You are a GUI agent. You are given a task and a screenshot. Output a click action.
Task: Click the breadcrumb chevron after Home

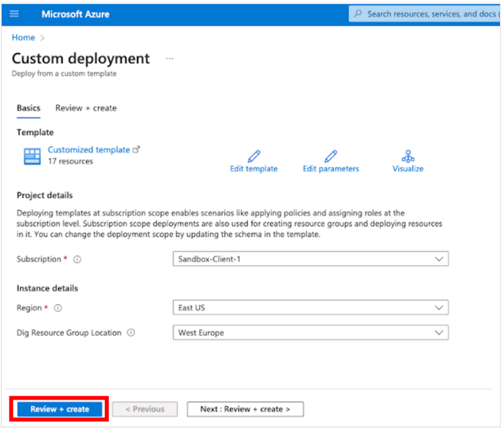[42, 38]
